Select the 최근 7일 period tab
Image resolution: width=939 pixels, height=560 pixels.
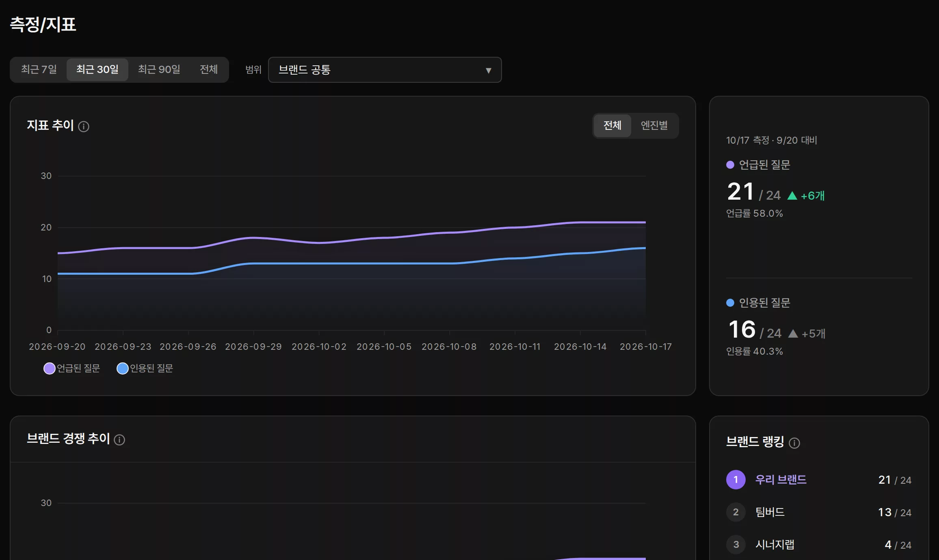[x=39, y=69]
